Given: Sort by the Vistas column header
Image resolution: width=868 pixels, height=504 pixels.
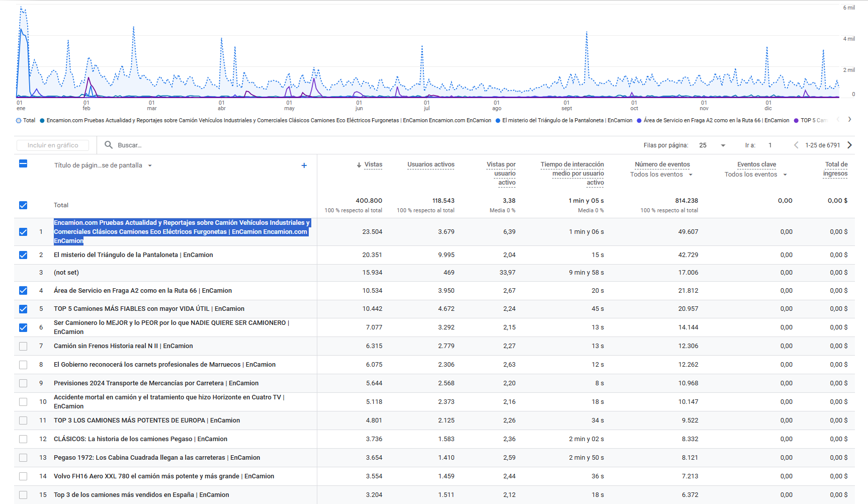Looking at the screenshot, I should [373, 164].
